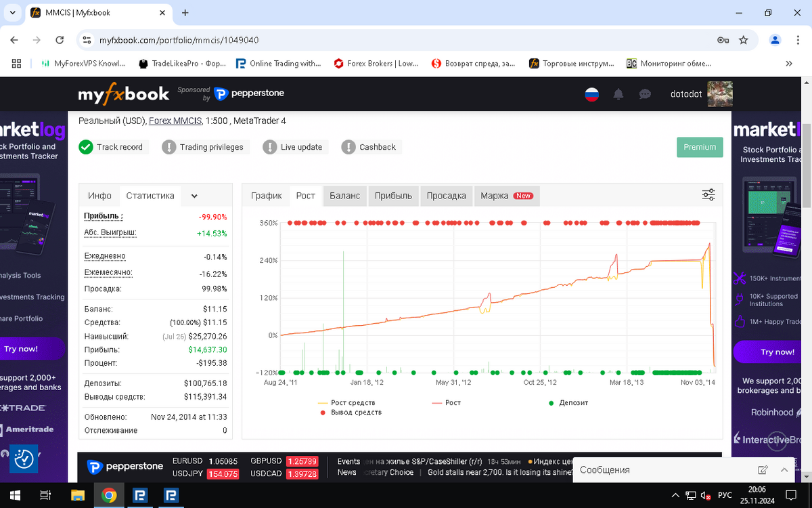The height and width of the screenshot is (508, 812).
Task: Switch to the Просадка chart tab
Action: 446,196
